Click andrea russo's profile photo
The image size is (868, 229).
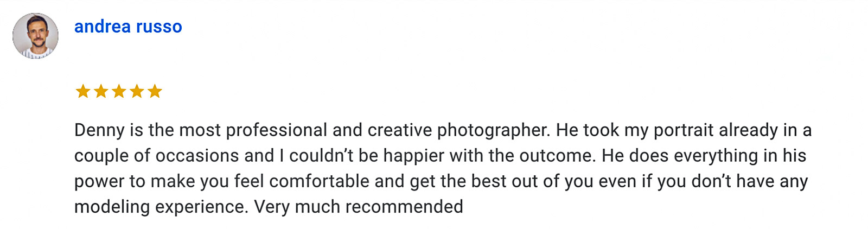[35, 36]
